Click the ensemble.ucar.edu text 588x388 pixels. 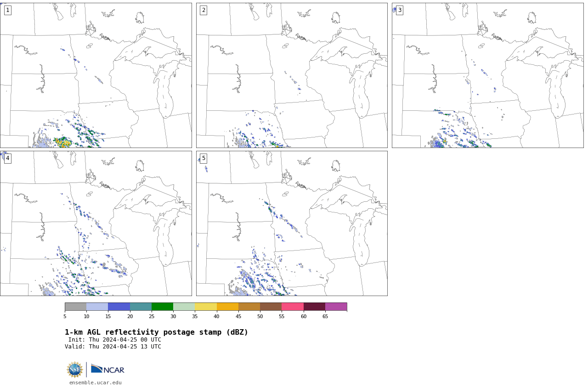[96, 382]
